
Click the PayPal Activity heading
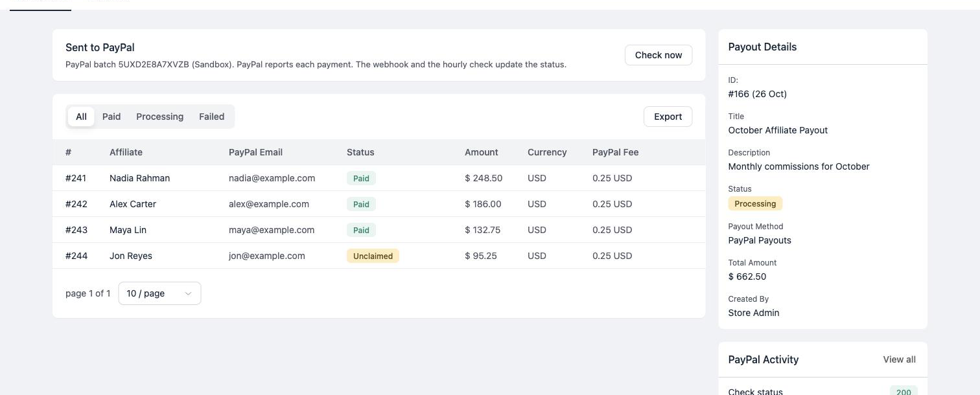pyautogui.click(x=763, y=359)
